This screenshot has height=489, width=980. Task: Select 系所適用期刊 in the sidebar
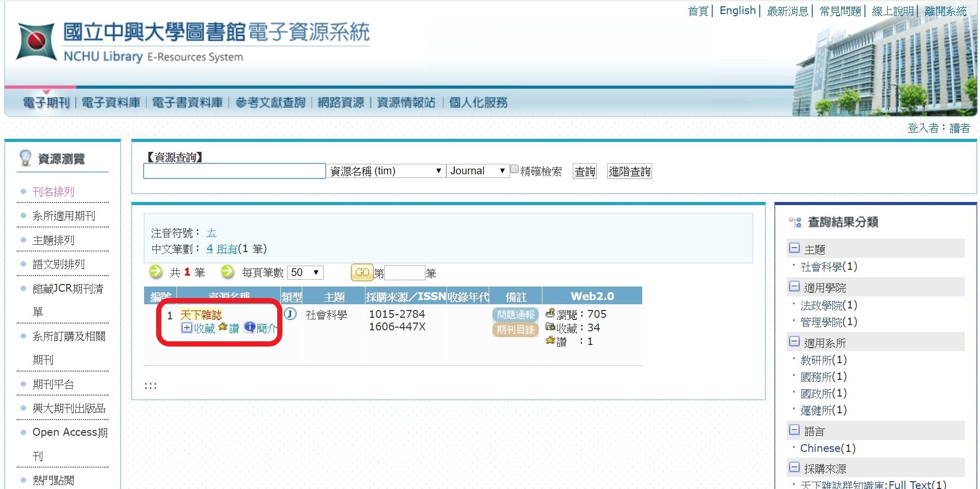pos(64,216)
